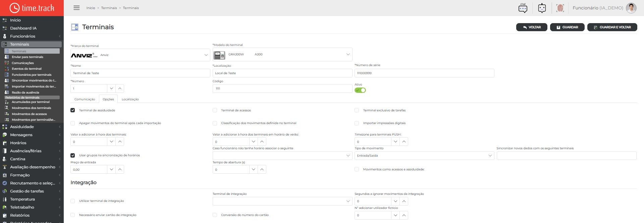Click the Funcionários sidebar icon
This screenshot has height=223, width=644.
click(5, 36)
